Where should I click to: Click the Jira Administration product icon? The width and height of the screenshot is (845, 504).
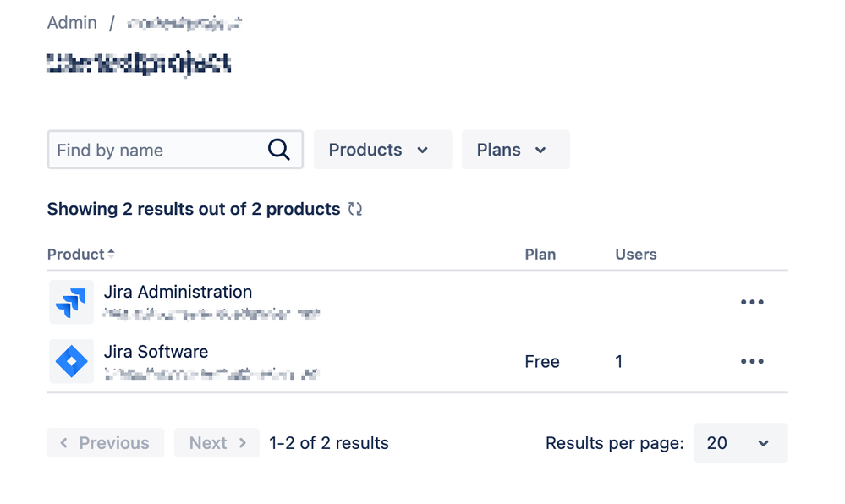71,302
